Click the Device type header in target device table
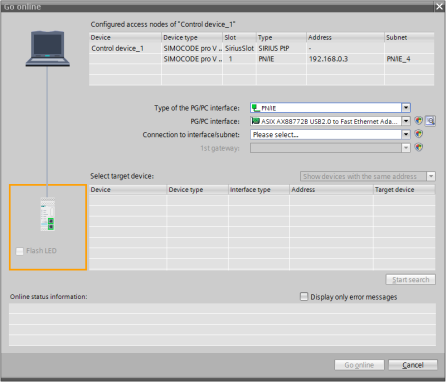The width and height of the screenshot is (446, 382). (x=197, y=189)
